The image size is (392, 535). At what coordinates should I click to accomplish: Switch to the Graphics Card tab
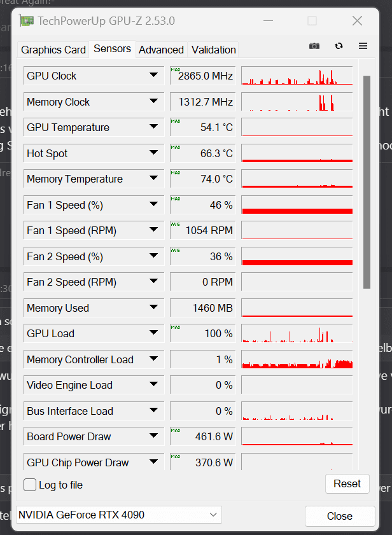tap(53, 50)
